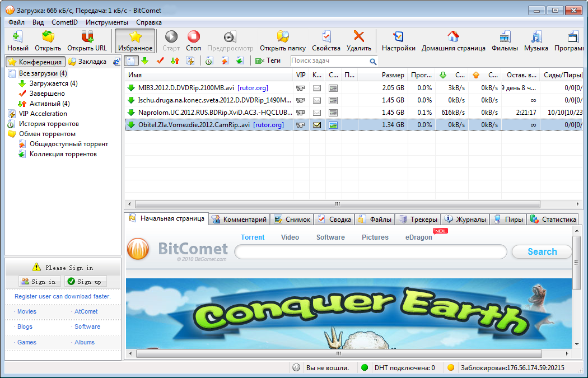Select Общедоступный торрент tree item

point(69,144)
